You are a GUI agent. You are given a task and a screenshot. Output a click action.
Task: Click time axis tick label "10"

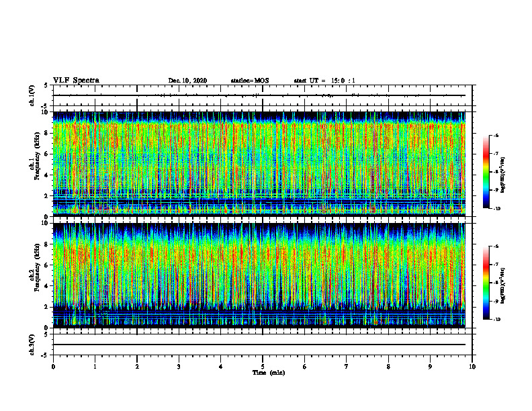pos(472,367)
